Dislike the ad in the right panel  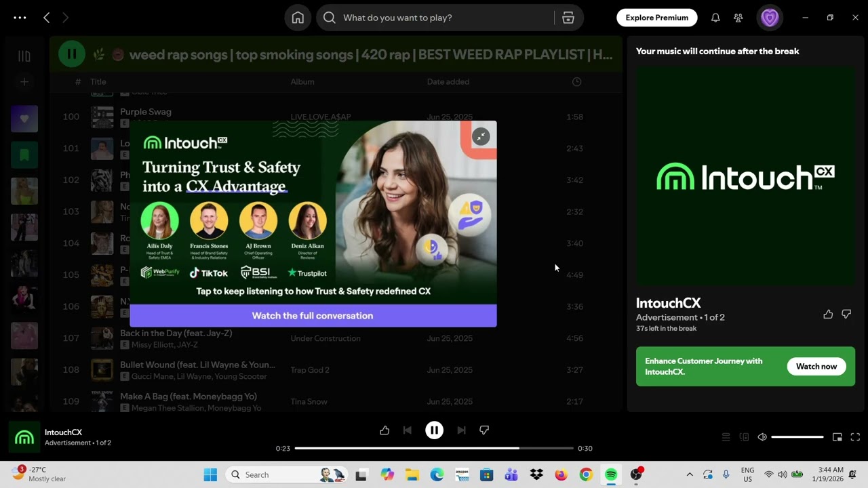coord(846,314)
